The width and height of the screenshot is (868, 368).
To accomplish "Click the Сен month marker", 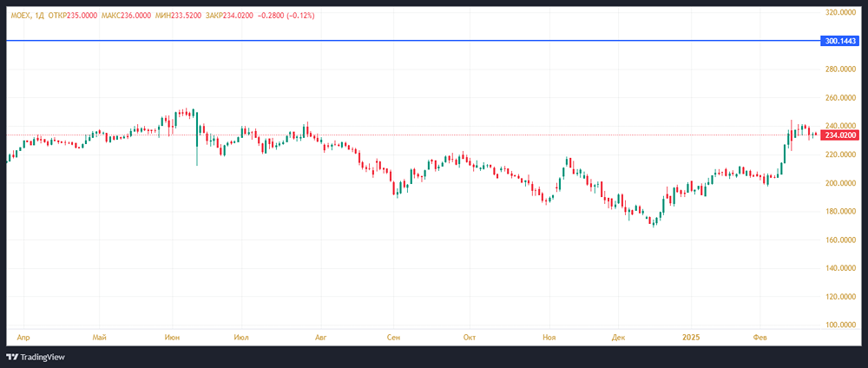I will (x=394, y=336).
